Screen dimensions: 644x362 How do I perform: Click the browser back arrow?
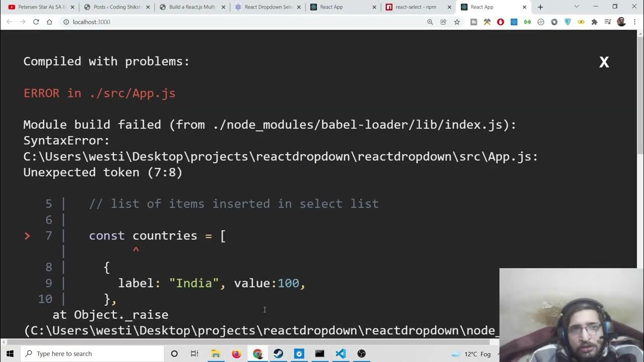point(9,22)
